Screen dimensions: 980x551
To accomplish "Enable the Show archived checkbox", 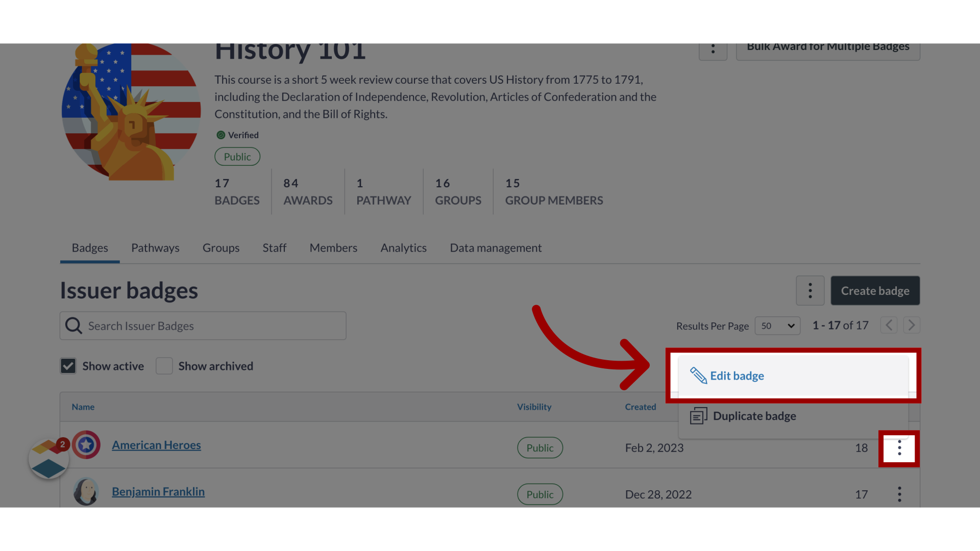I will pos(164,365).
